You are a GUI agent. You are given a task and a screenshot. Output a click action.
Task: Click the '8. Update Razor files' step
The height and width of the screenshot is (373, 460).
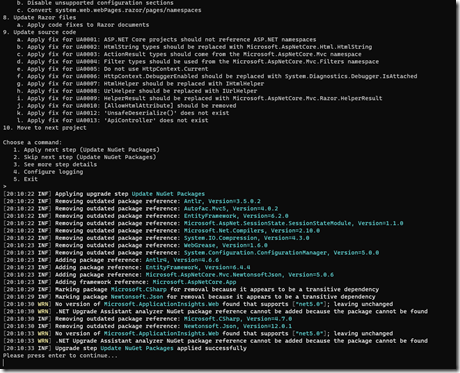coord(39,17)
